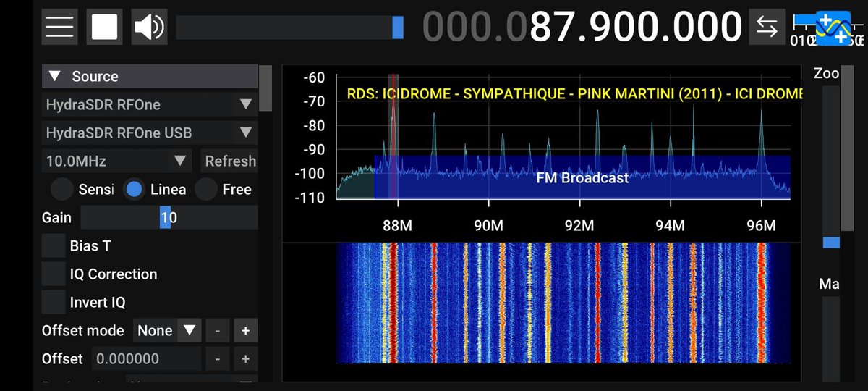Click the sidebar vertical scrollbar
Viewport: 868px width, 391px height.
coord(265,88)
